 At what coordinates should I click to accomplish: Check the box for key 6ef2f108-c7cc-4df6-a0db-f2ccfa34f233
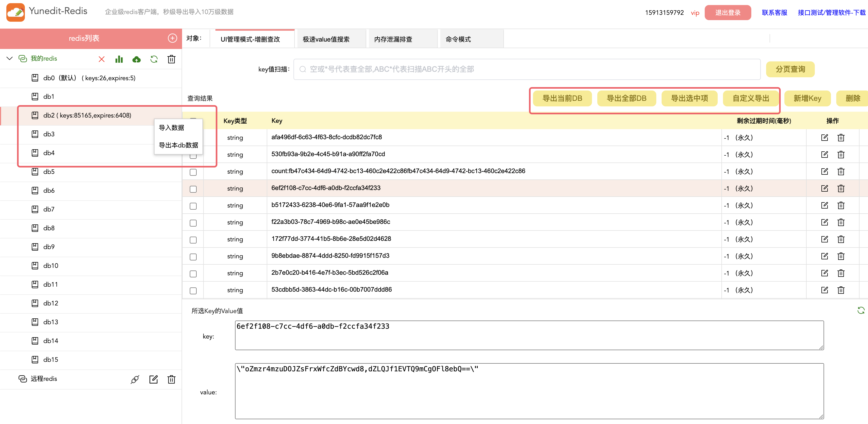(193, 189)
